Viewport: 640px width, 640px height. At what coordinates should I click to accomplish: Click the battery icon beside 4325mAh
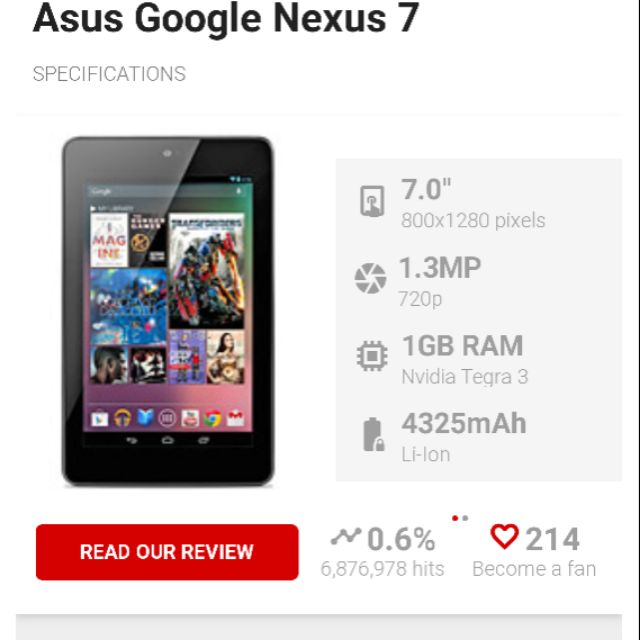click(x=373, y=434)
